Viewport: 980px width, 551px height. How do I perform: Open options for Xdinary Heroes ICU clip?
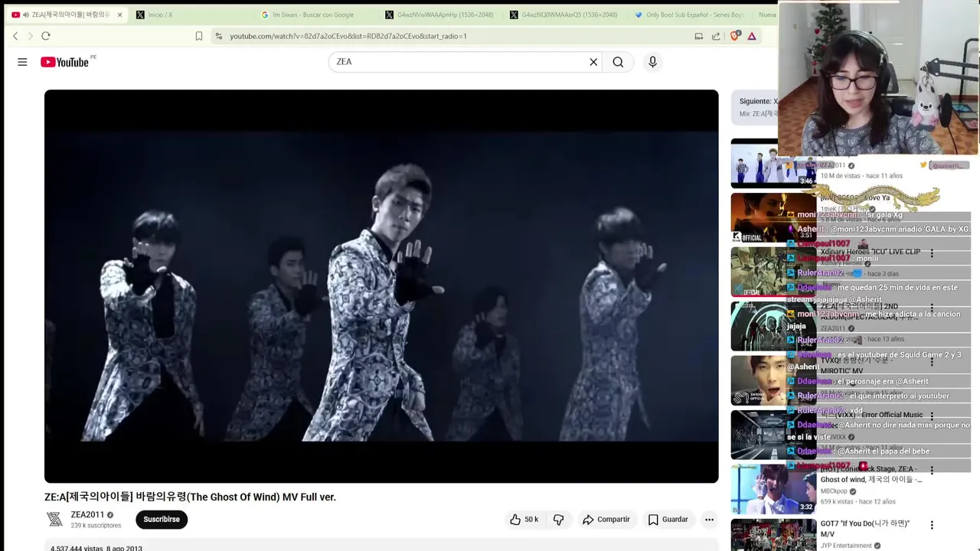click(932, 253)
